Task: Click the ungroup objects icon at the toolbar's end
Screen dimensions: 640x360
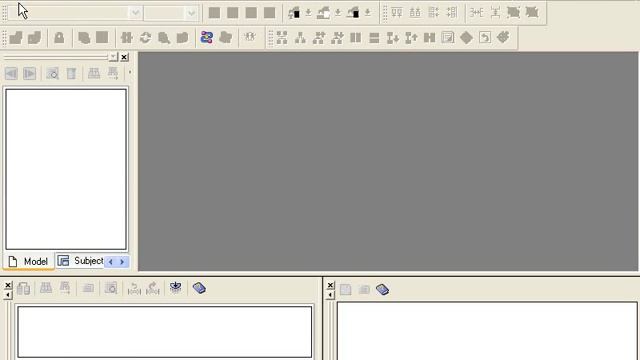Action: click(x=532, y=13)
